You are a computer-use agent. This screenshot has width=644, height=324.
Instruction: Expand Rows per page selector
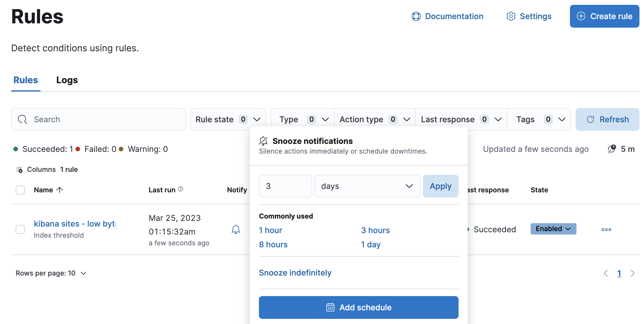[51, 273]
